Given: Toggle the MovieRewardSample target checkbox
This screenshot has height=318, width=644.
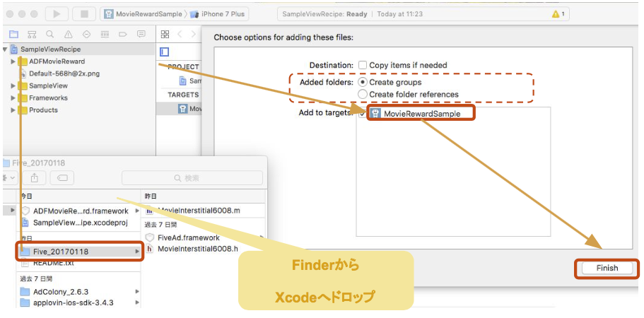Looking at the screenshot, I should coord(362,114).
